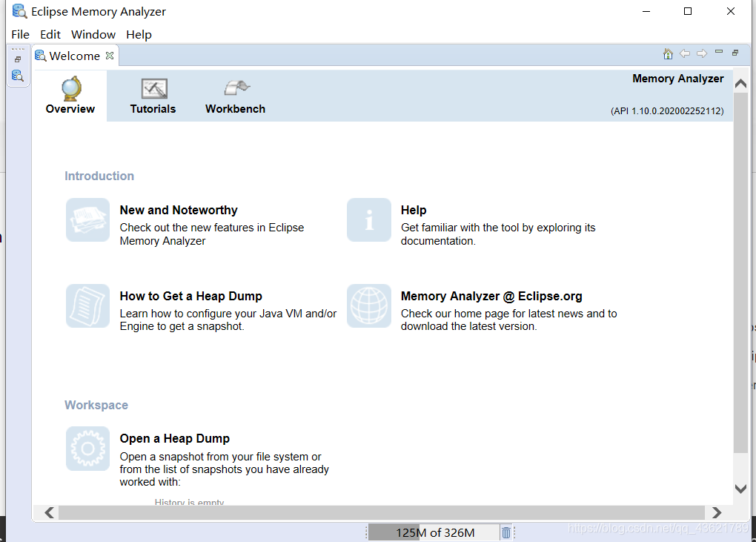The height and width of the screenshot is (542, 756).
Task: Click the Memory Analyzer @ Eclipse.org globe icon
Action: coord(369,305)
